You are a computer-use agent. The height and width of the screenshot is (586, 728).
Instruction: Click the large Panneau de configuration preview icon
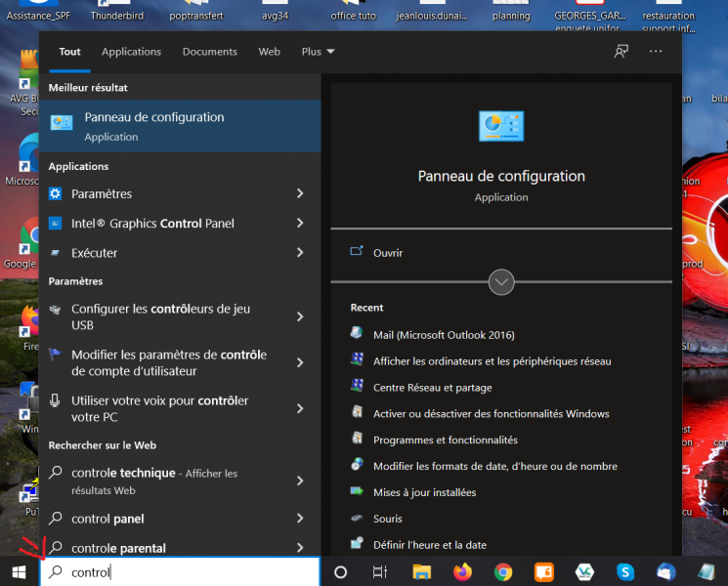tap(501, 126)
